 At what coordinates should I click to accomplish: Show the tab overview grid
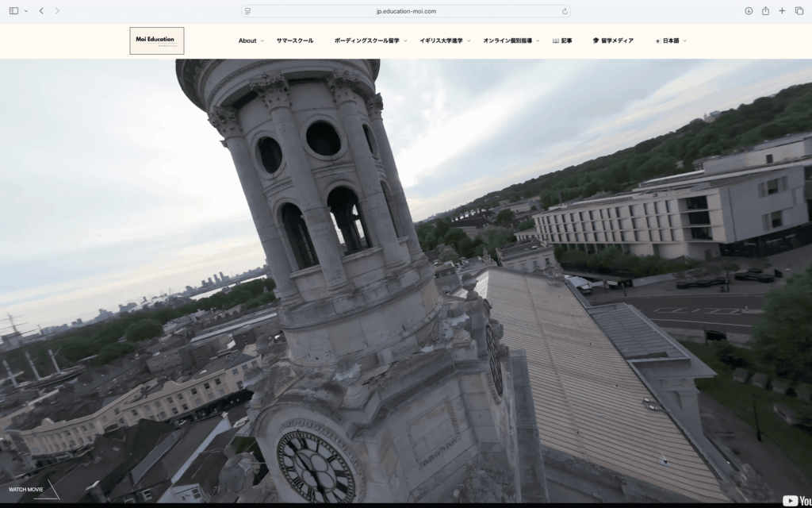tap(798, 11)
